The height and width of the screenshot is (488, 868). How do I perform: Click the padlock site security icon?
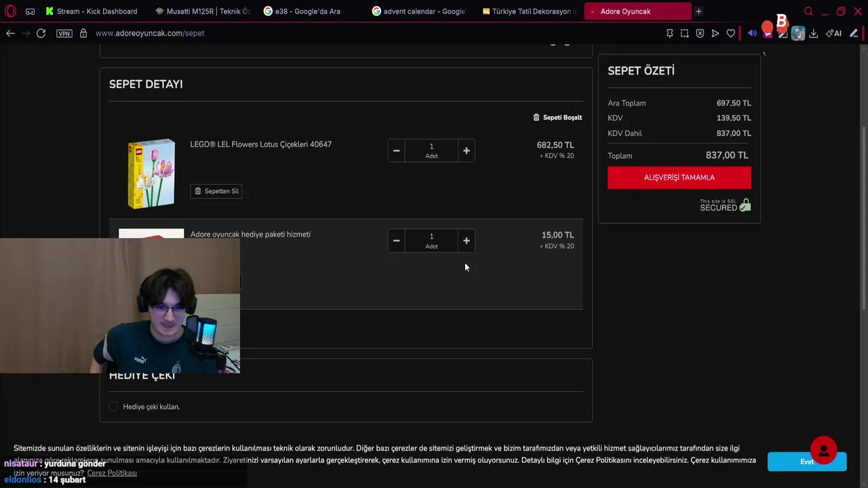(83, 33)
